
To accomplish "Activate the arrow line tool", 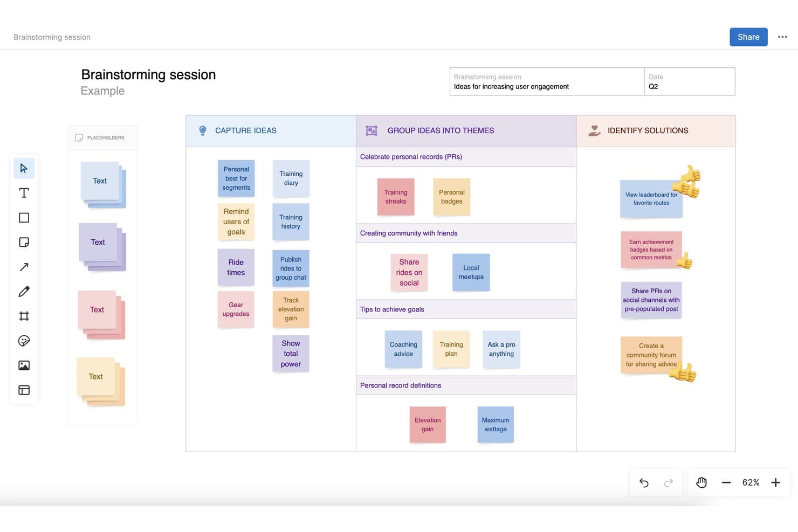I will coord(24,267).
